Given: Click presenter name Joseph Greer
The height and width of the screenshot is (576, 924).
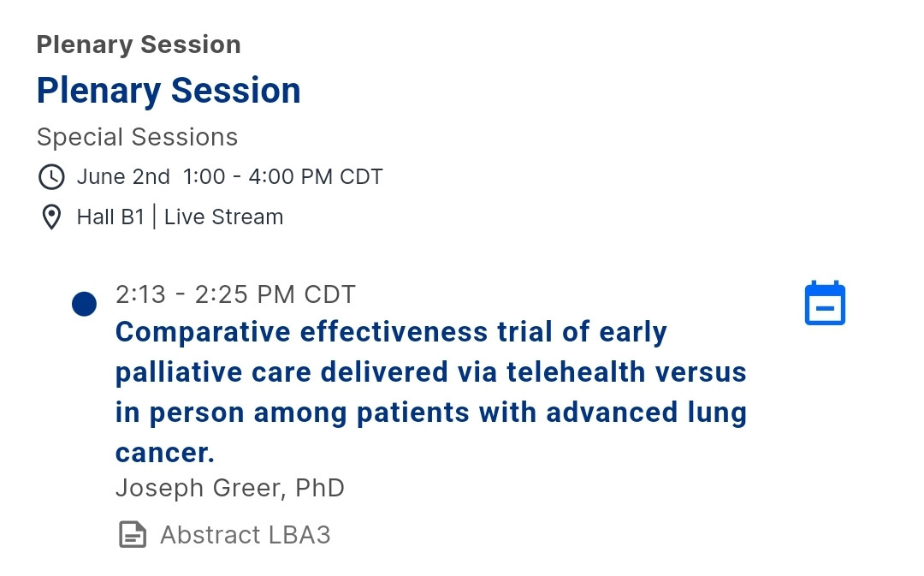Looking at the screenshot, I should click(199, 488).
